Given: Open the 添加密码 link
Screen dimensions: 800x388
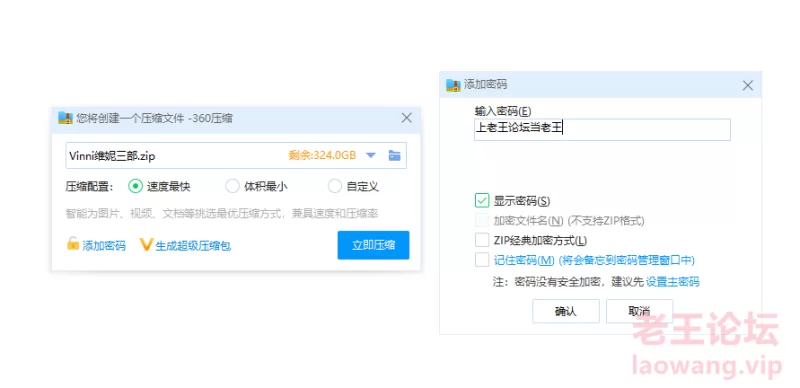Looking at the screenshot, I should [104, 246].
